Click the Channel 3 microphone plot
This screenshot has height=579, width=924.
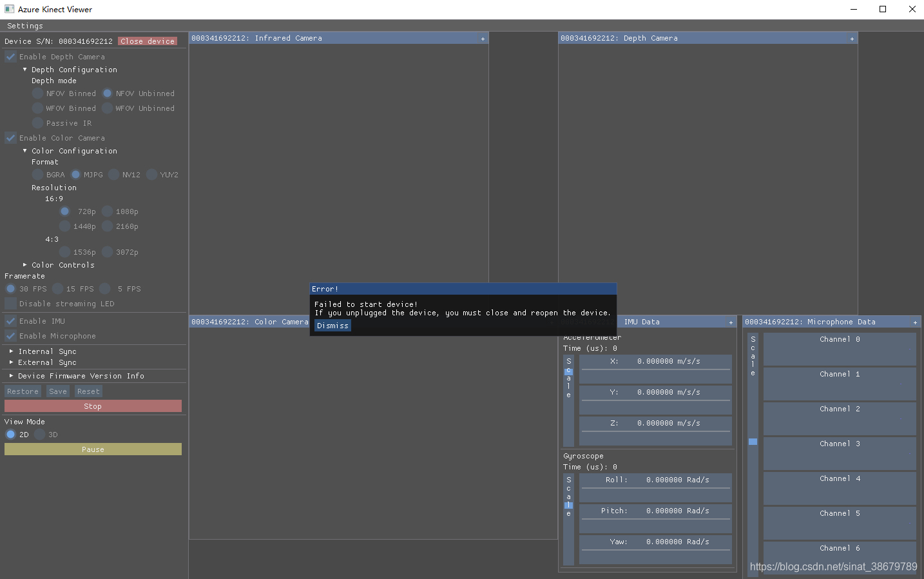(x=840, y=453)
